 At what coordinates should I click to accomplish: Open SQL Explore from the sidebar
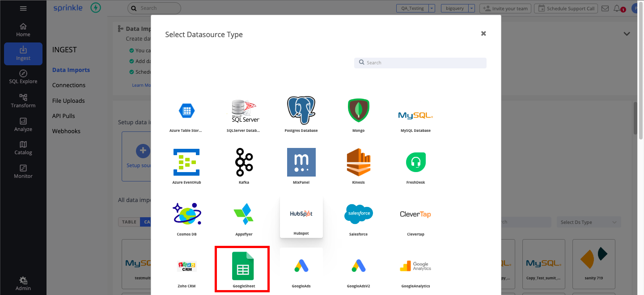[23, 77]
